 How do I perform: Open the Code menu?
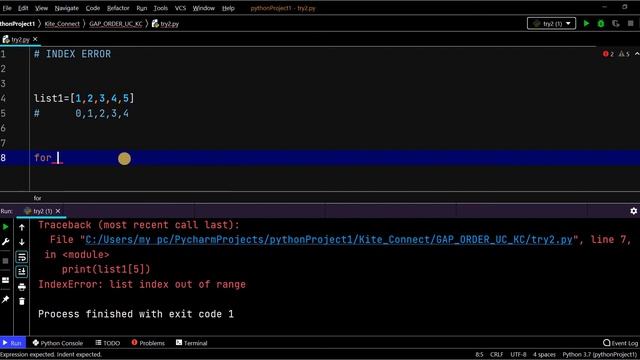click(x=93, y=8)
